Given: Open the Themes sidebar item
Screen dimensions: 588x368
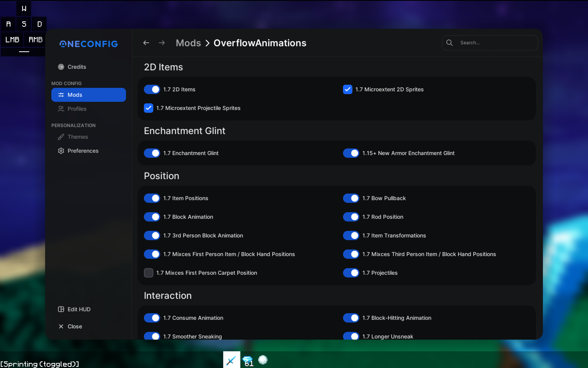Looking at the screenshot, I should [77, 137].
